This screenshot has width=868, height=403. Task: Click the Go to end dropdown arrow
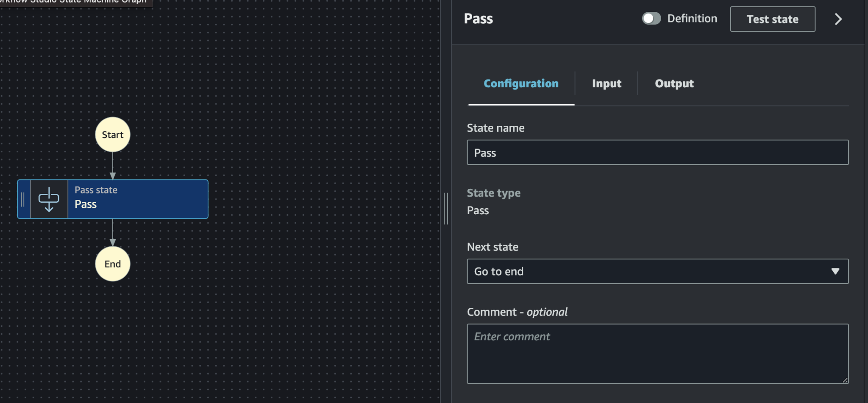pos(835,271)
